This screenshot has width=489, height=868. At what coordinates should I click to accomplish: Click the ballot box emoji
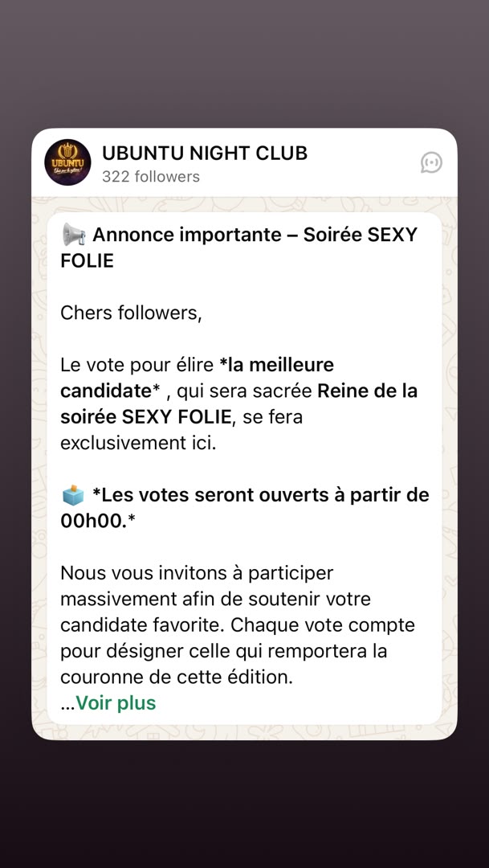tap(73, 495)
